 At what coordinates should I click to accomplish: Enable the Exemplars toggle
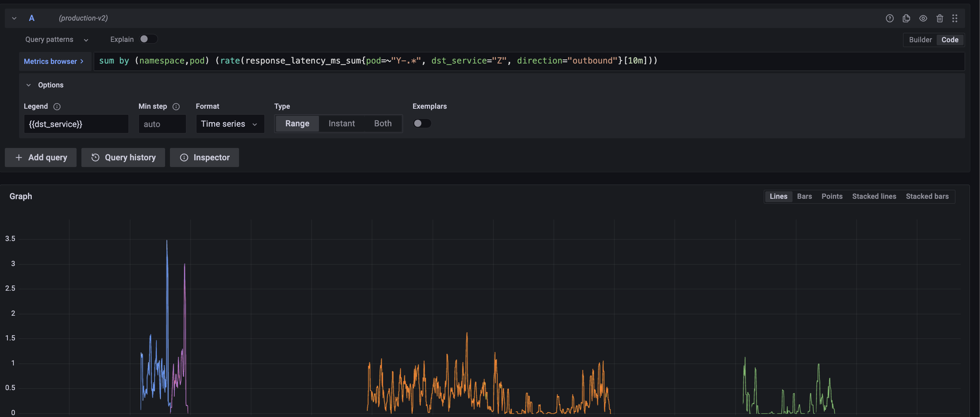[422, 123]
